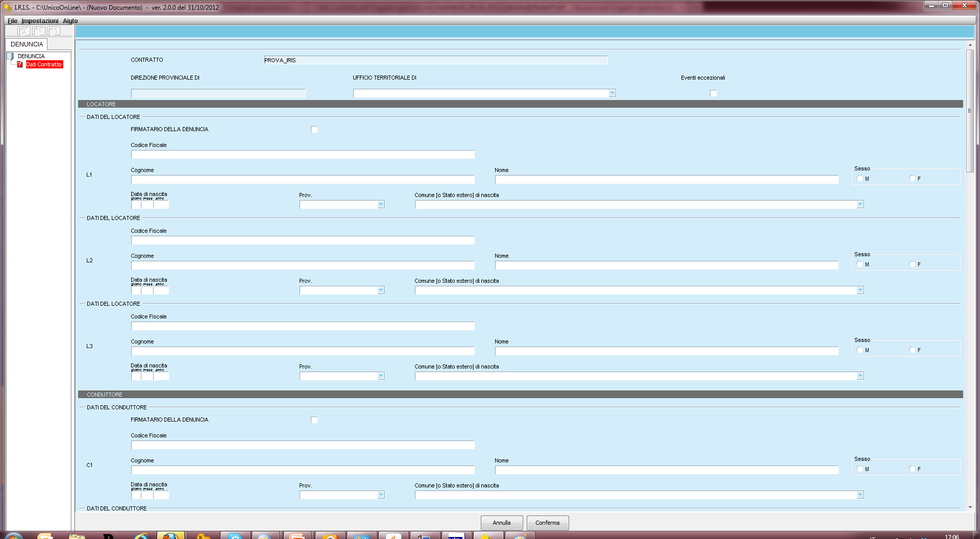This screenshot has height=539, width=980.
Task: Focus the Nome field for C1
Action: coord(667,470)
